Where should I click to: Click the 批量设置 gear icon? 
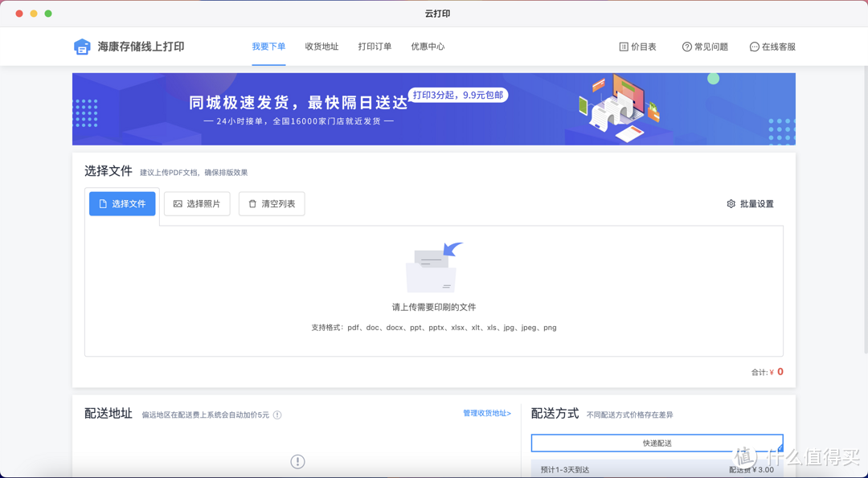click(x=731, y=204)
